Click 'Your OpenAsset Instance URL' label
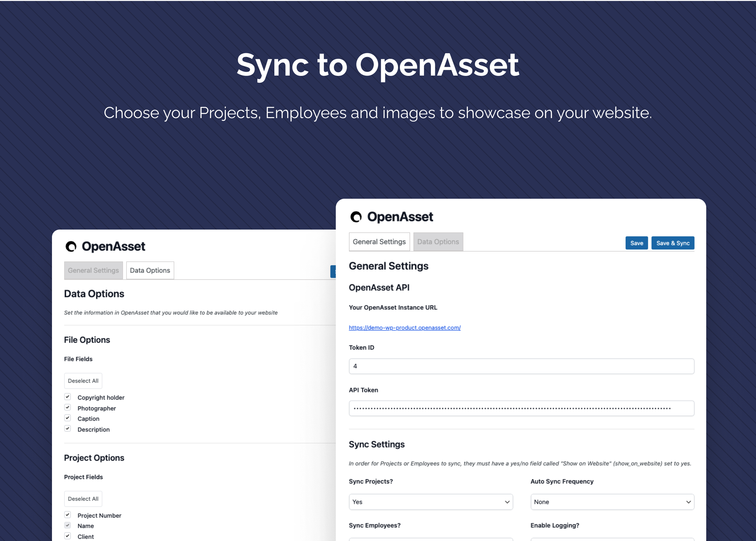Viewport: 756px width, 541px height. pos(393,307)
